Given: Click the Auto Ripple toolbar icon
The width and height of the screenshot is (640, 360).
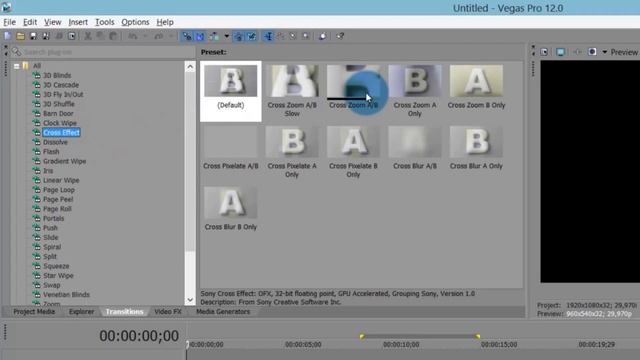Looking at the screenshot, I should point(214,36).
